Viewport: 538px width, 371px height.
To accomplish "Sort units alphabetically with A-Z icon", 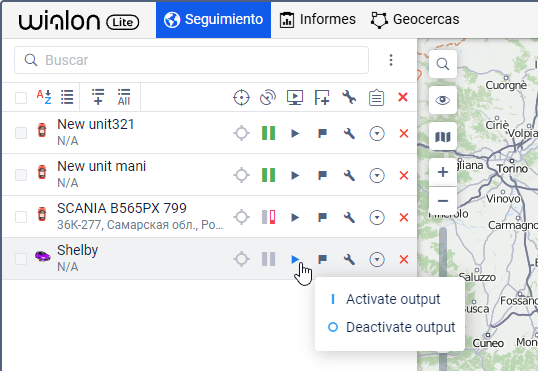I will coord(44,97).
